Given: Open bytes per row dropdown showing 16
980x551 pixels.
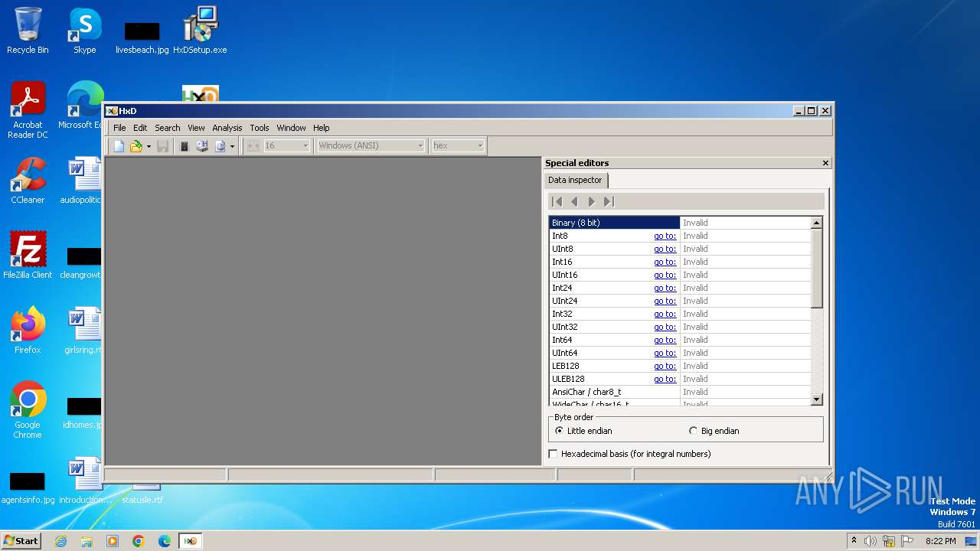Looking at the screenshot, I should tap(286, 145).
